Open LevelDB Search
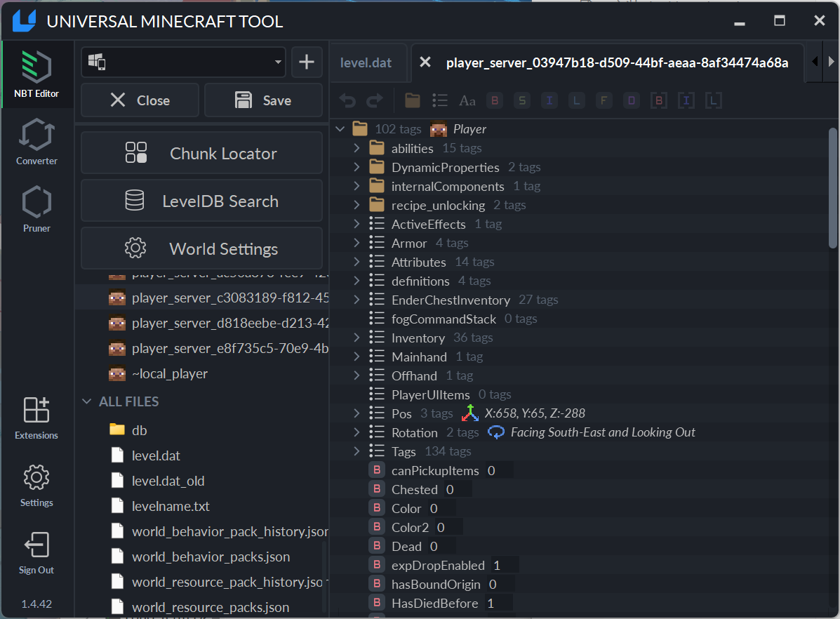Viewport: 840px width, 619px height. click(201, 201)
